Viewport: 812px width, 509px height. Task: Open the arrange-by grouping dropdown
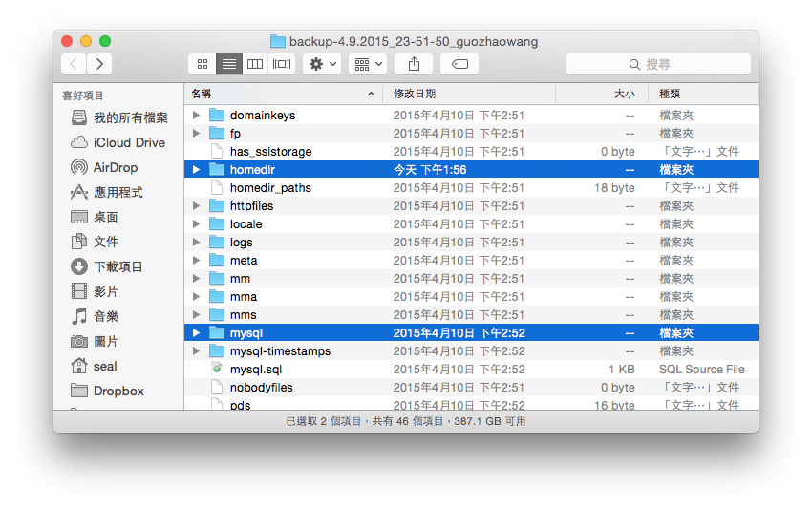(368, 64)
